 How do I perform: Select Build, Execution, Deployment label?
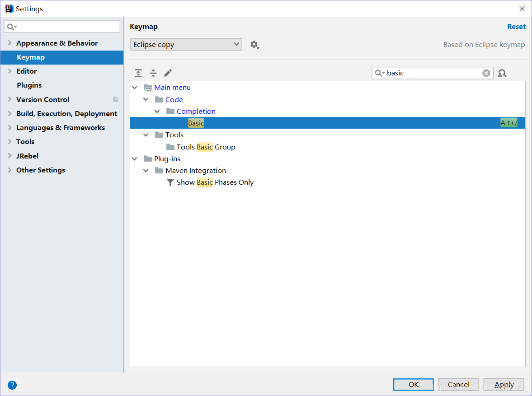(x=66, y=114)
